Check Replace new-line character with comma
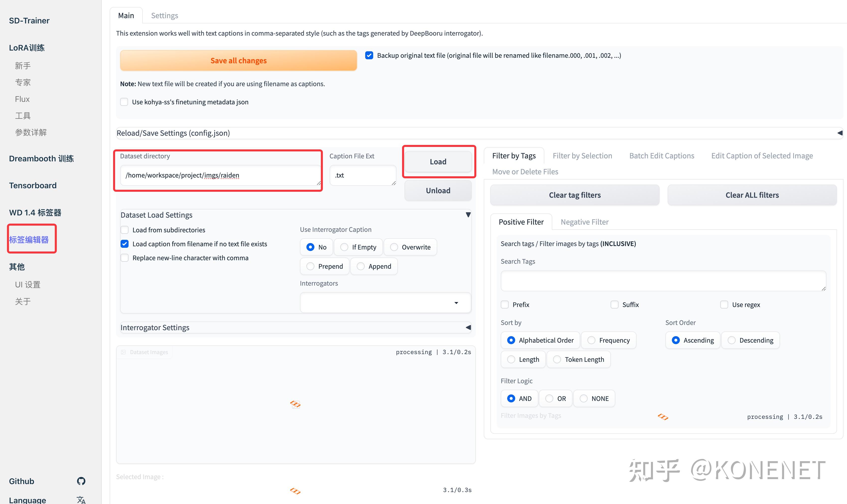The width and height of the screenshot is (847, 504). click(x=124, y=258)
